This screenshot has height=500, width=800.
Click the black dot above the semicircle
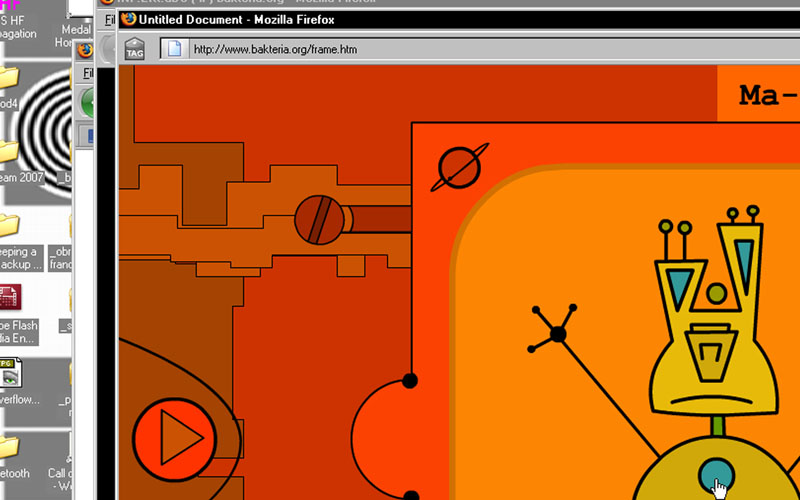[409, 380]
